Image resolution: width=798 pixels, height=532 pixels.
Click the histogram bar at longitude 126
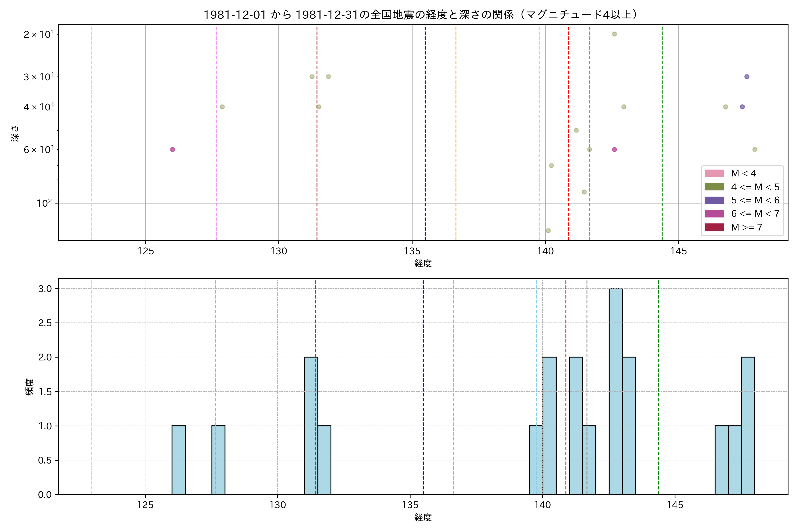(178, 460)
